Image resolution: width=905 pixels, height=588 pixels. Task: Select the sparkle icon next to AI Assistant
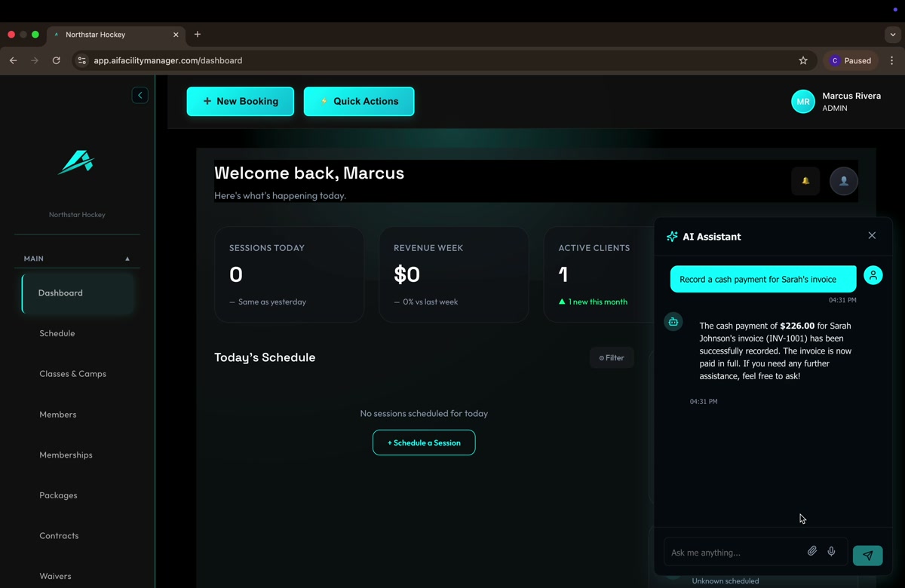tap(670, 236)
